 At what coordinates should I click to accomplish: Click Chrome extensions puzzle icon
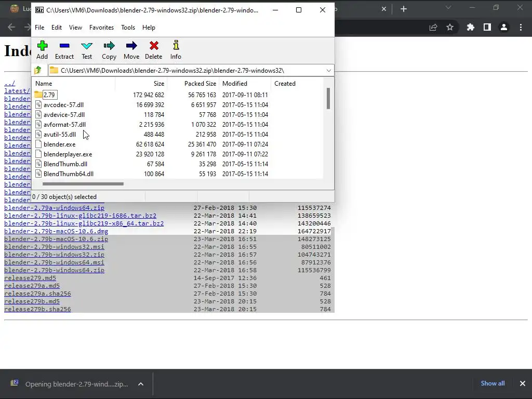click(470, 27)
